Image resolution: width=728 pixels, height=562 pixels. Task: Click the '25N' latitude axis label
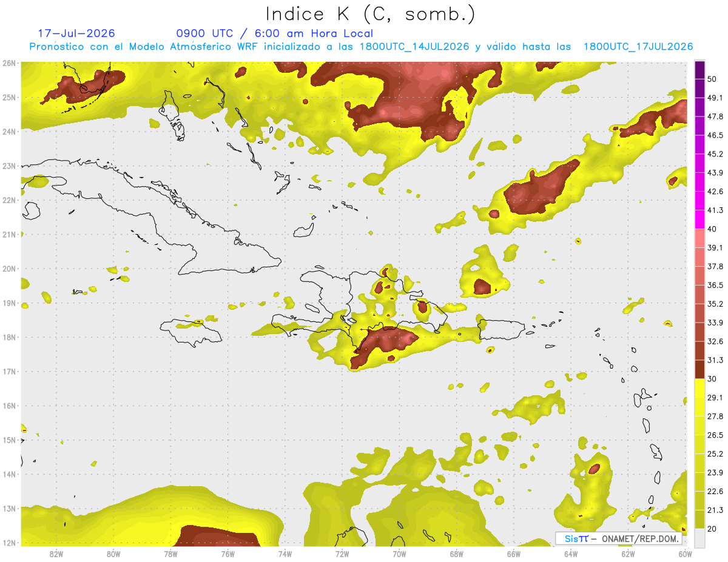9,97
